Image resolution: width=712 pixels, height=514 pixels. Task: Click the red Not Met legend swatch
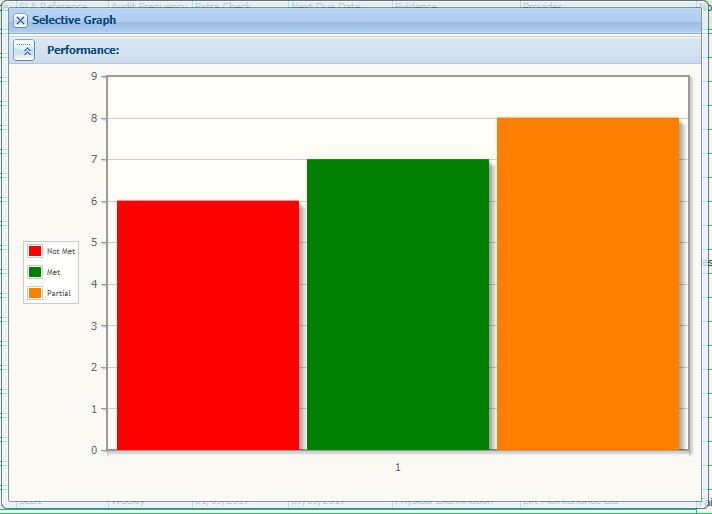click(x=35, y=252)
